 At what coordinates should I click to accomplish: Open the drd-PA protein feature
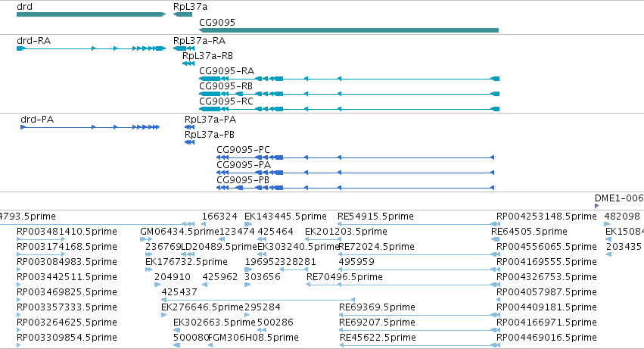pos(37,120)
